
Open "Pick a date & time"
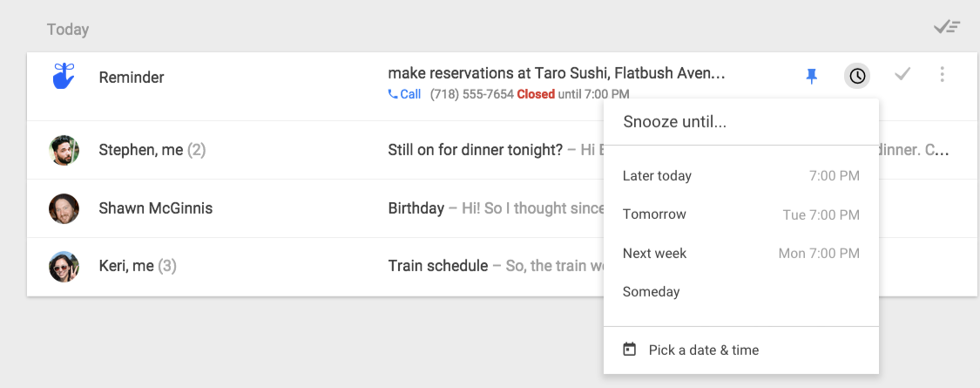(703, 351)
